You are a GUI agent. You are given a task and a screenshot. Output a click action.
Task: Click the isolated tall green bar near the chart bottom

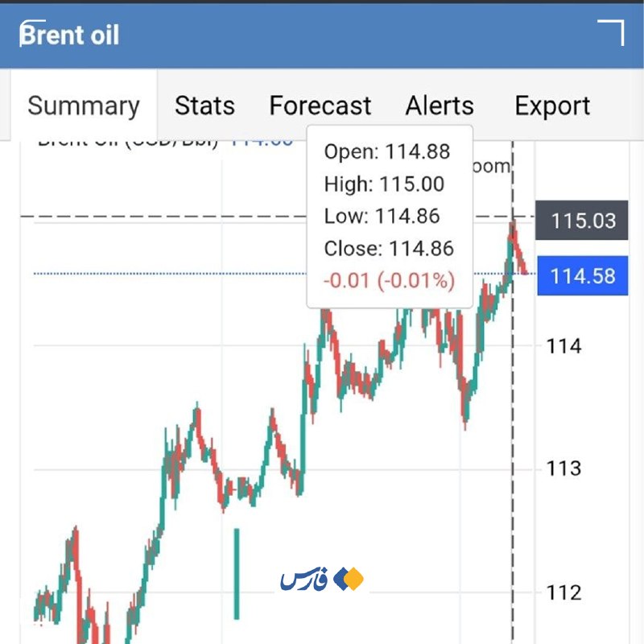[237, 574]
